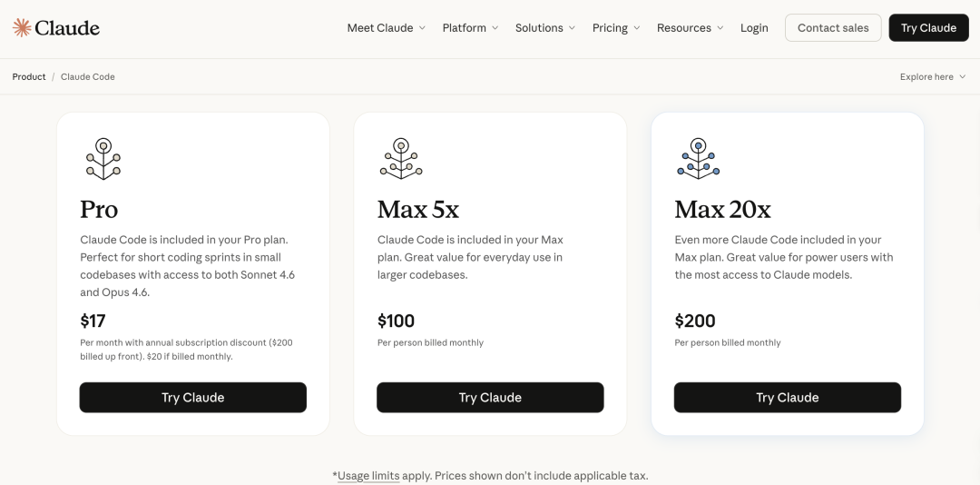This screenshot has height=485, width=980.
Task: Click Try Claude under Max 20x plan
Action: tap(788, 398)
